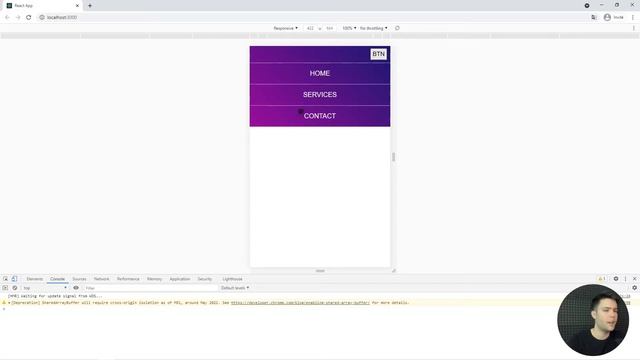The height and width of the screenshot is (360, 640).
Task: Click the warnings count badge
Action: 602,279
